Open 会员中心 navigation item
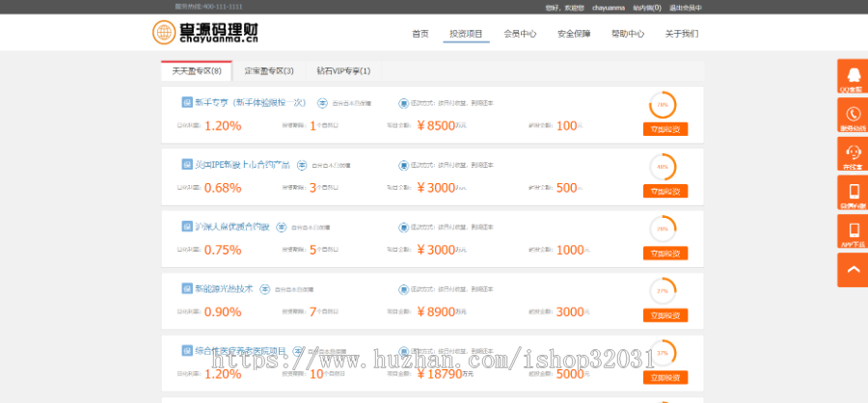Viewport: 868px width, 403px height. click(x=520, y=34)
